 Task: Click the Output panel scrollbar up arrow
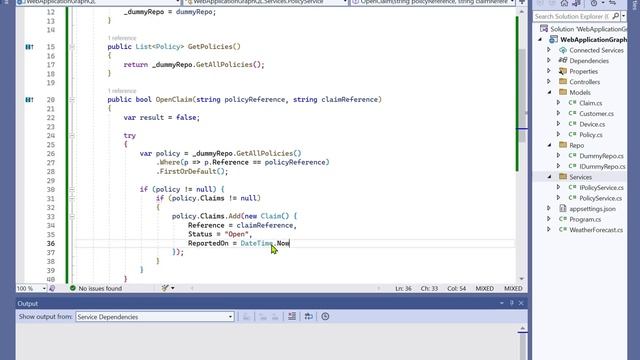[x=522, y=328]
